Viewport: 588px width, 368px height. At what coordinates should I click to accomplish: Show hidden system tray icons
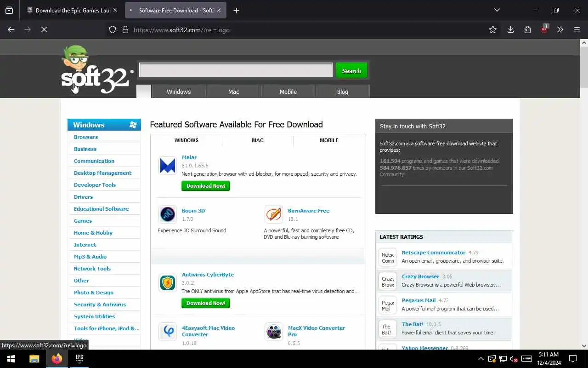coord(481,359)
